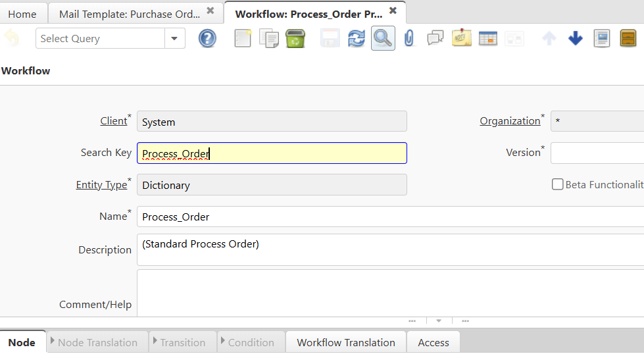The image size is (644, 360).
Task: Open Find Record magnifier icon
Action: point(383,39)
